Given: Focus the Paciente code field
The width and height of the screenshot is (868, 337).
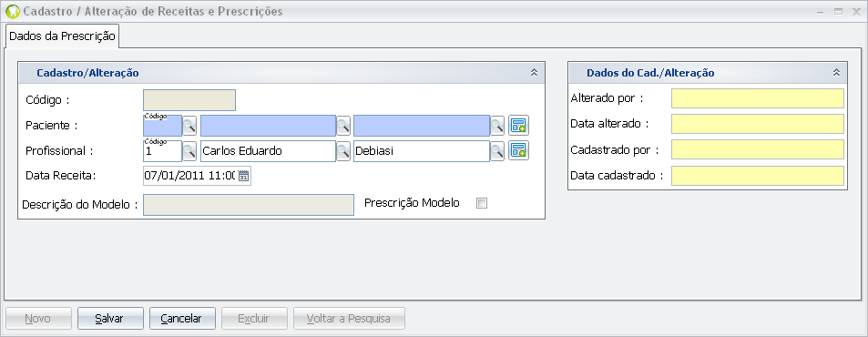Looking at the screenshot, I should click(x=162, y=126).
